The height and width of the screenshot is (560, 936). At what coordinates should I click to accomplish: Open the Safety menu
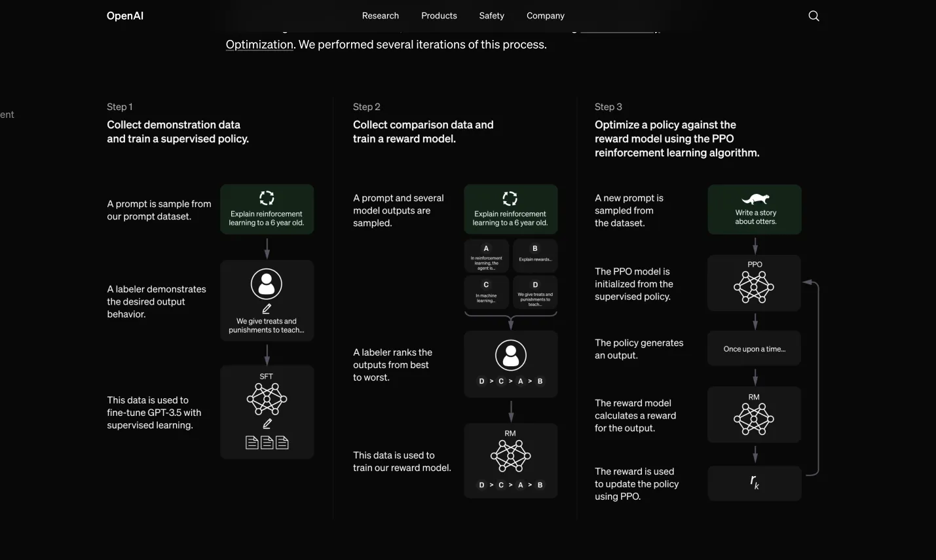[x=492, y=16]
